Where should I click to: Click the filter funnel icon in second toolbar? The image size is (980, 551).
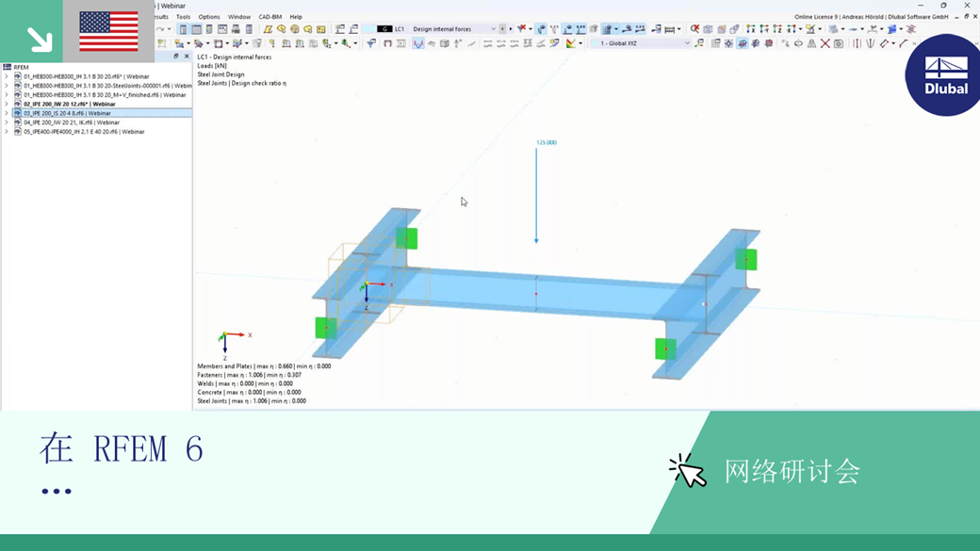click(371, 43)
